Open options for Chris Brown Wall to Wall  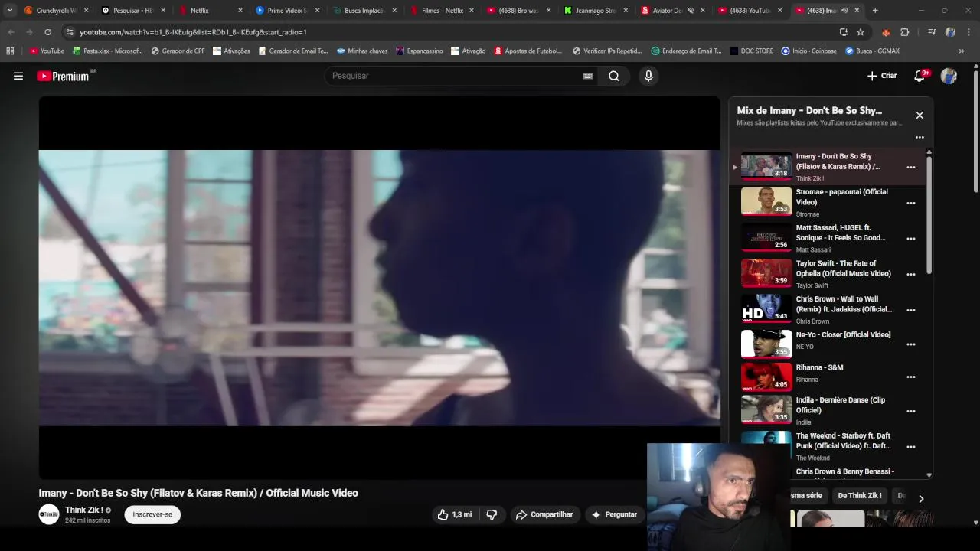tap(911, 310)
